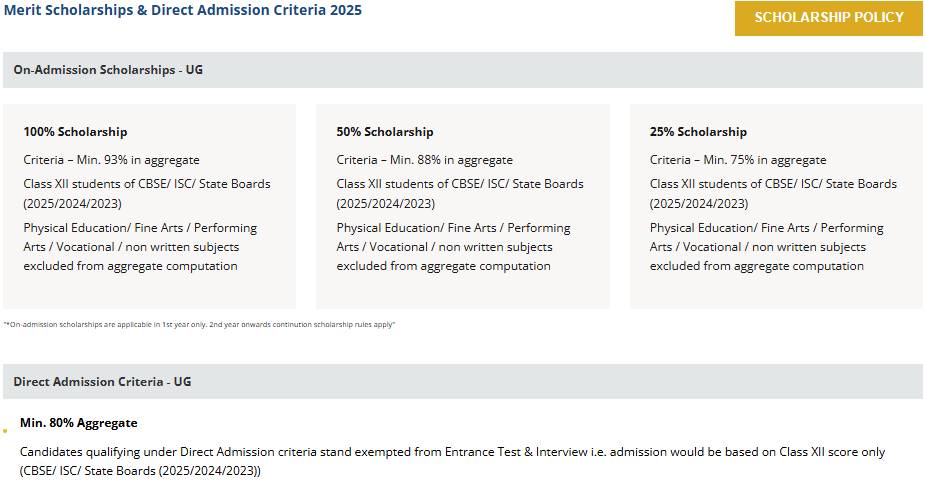Click the Min. 88% in aggregate criteria line
This screenshot has width=925, height=487.
[425, 160]
